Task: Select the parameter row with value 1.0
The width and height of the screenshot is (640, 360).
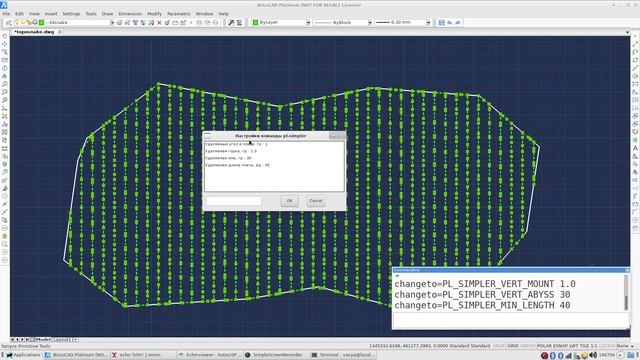Action: click(x=274, y=151)
